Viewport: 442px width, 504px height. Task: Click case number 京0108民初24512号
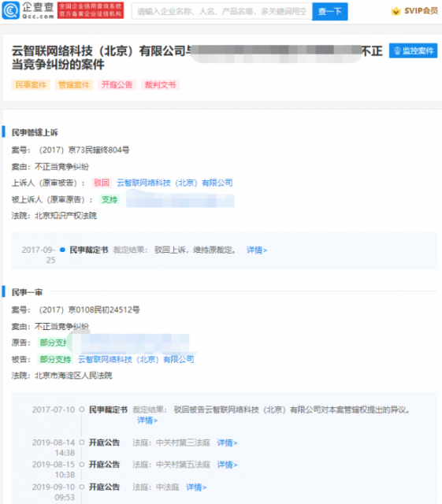click(90, 309)
